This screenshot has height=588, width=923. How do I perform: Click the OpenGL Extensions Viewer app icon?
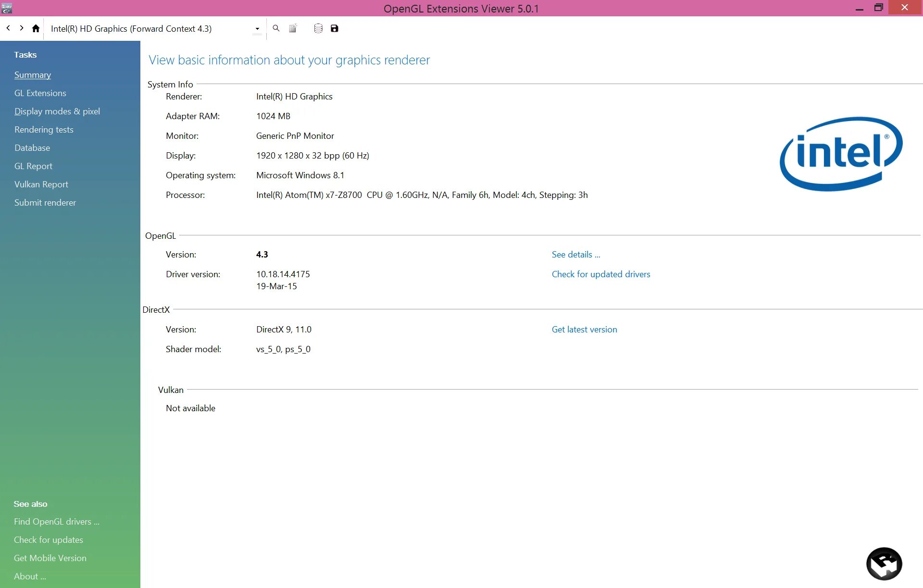(x=7, y=7)
